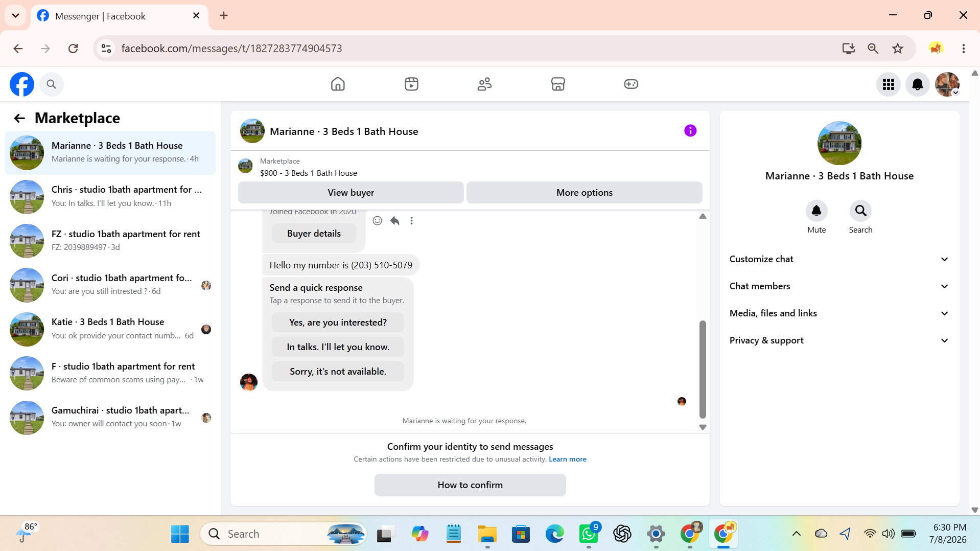Open WhatsApp from the taskbar
Image resolution: width=980 pixels, height=551 pixels.
pos(589,534)
